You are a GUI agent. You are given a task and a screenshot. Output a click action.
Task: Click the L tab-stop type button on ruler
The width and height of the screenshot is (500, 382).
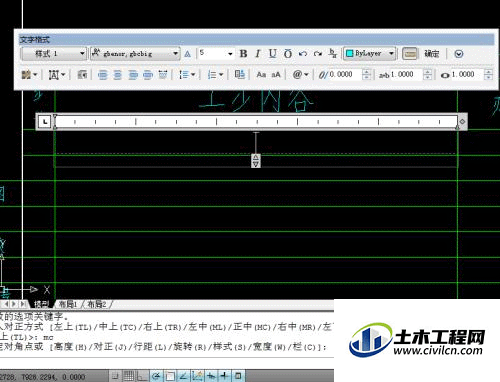[45, 122]
